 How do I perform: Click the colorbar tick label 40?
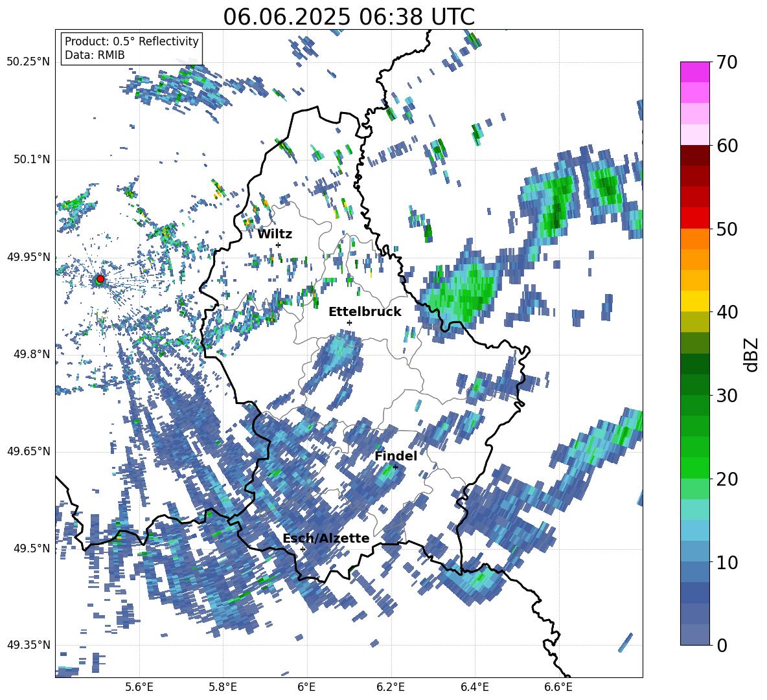(726, 312)
